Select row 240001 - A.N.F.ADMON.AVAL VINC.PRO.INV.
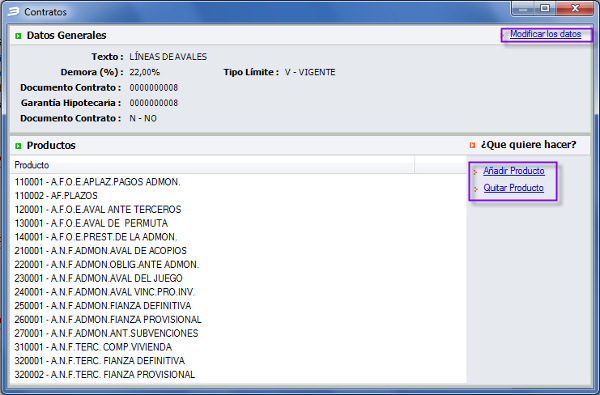Viewport: 600px width, 395px height. [238, 292]
